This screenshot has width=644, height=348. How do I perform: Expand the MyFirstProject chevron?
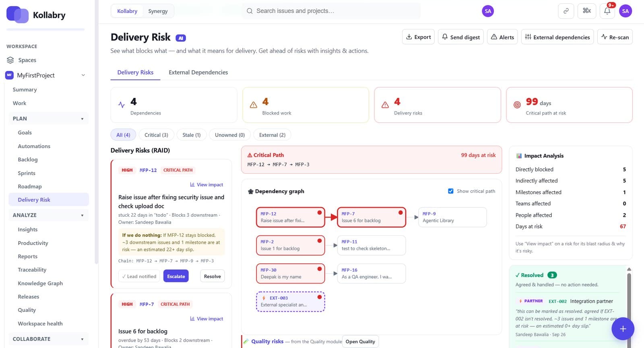[x=83, y=75]
